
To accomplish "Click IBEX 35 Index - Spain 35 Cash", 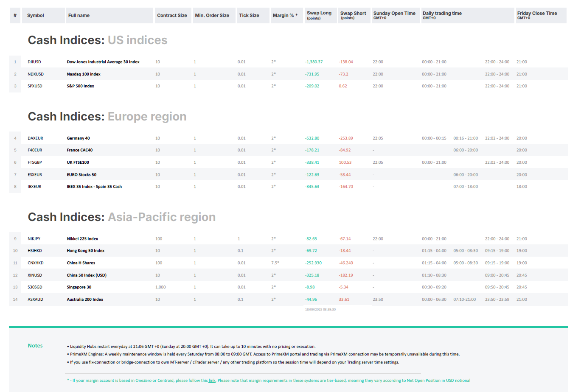I will point(94,187).
